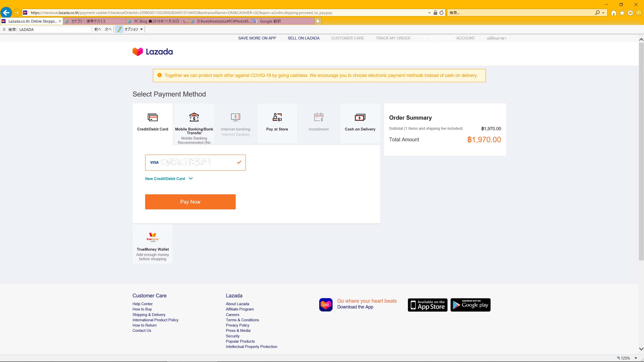Click the App Store download badge
Viewport: 644px width, 362px height.
pyautogui.click(x=427, y=305)
